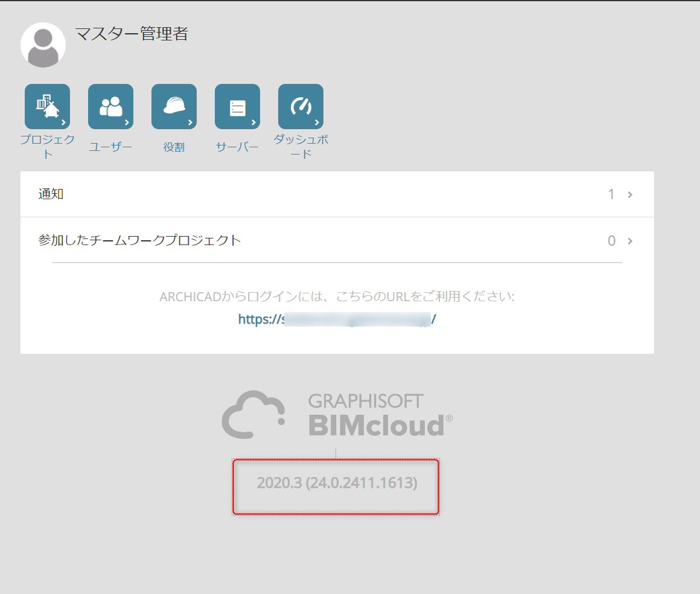Viewport: 700px width, 594px height.
Task: Click the https server URL link
Action: (337, 319)
